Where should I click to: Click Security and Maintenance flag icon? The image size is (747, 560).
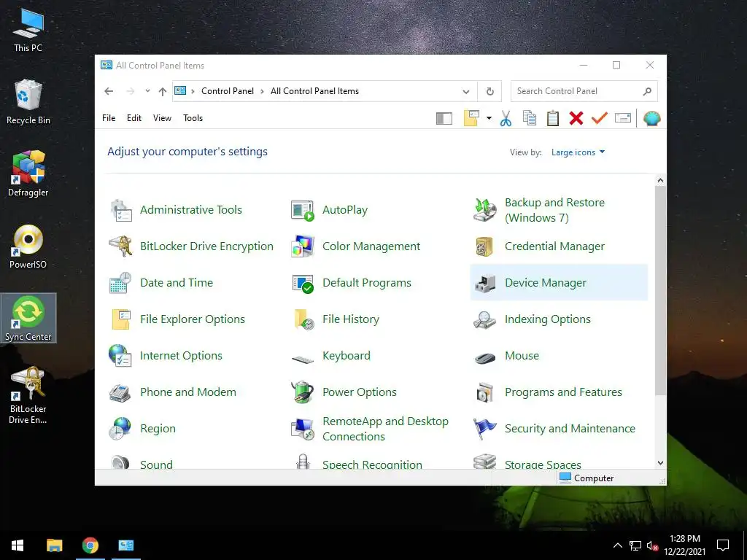tap(484, 429)
